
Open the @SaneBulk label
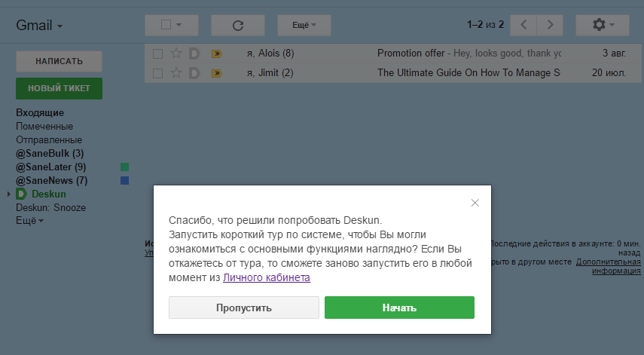pyautogui.click(x=50, y=153)
